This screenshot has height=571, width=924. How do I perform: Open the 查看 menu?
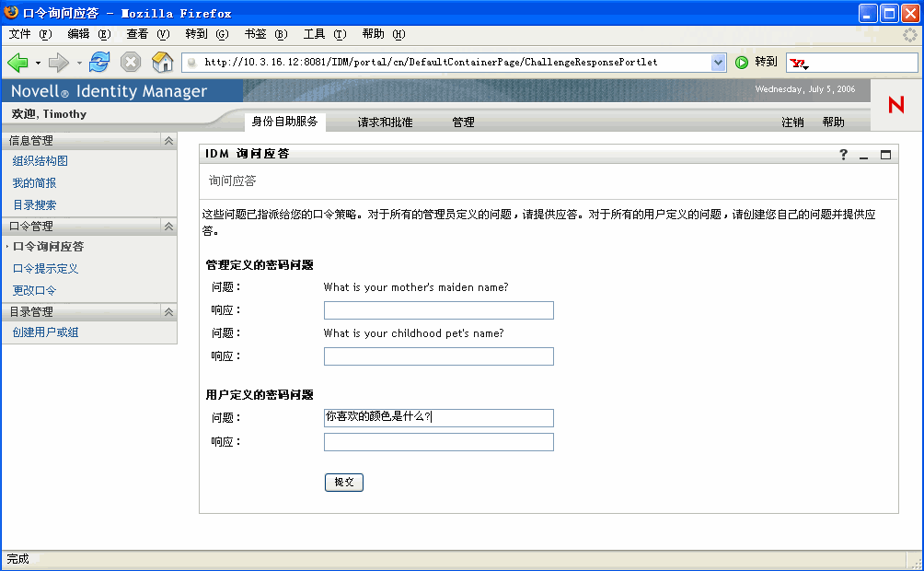148,34
